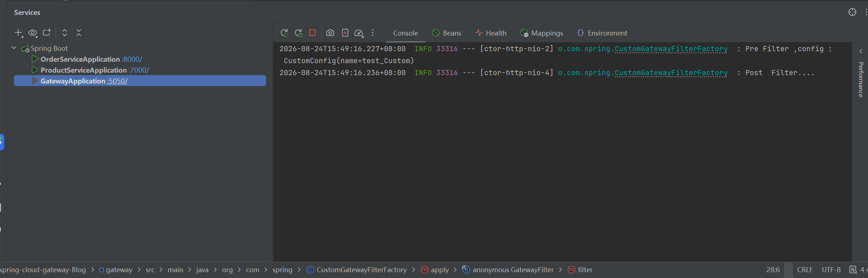The width and height of the screenshot is (868, 278).
Task: Open the CRLF line separator selector
Action: pos(805,270)
